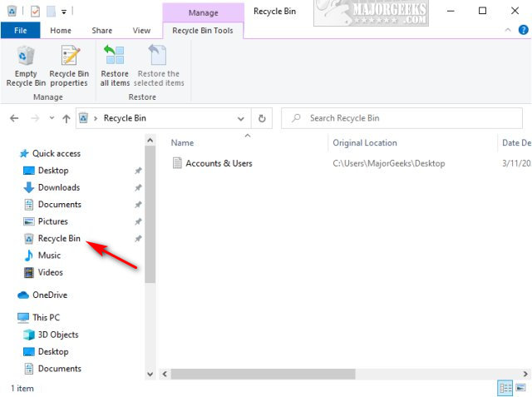Click Restore all items

click(115, 67)
